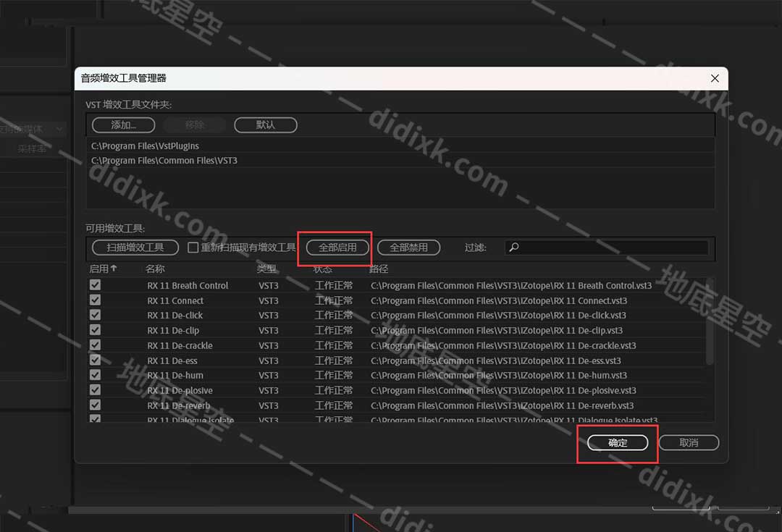The image size is (782, 532).
Task: Uncheck RX 11 De-ess plugin
Action: 96,360
